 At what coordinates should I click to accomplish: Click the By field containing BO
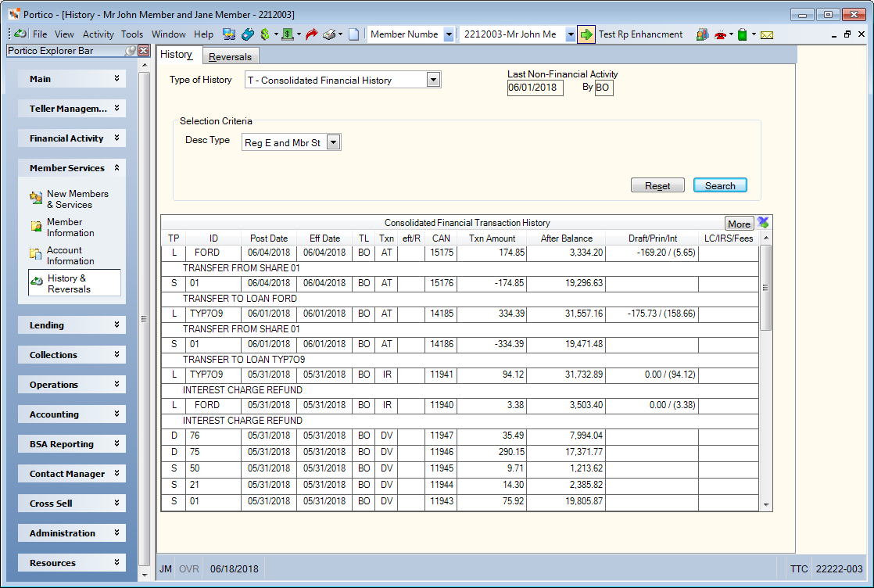click(x=604, y=88)
